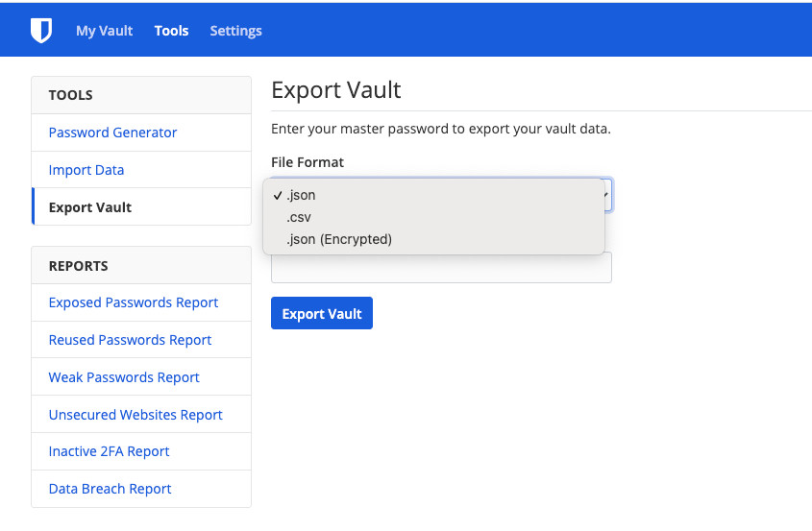View the Weak Passwords Report
Image resolution: width=812 pixels, height=531 pixels.
(x=124, y=377)
